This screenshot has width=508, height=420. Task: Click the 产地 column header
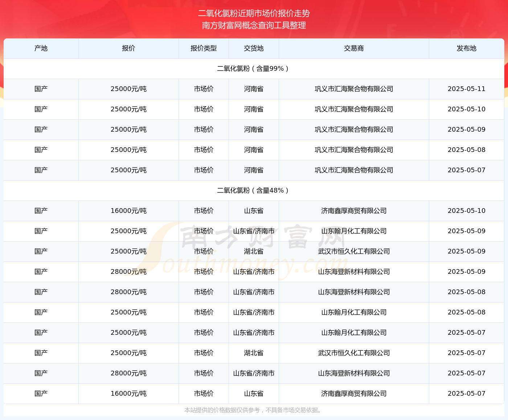point(41,48)
